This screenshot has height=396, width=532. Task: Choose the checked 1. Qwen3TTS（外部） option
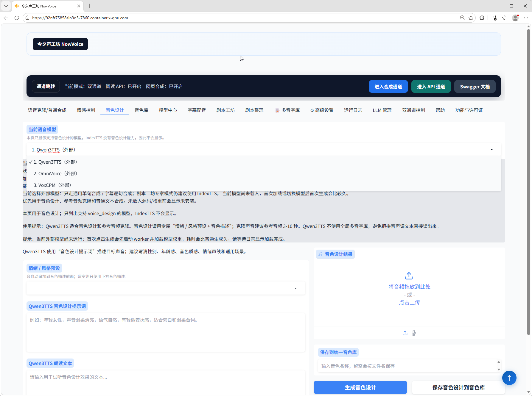[x=264, y=162]
